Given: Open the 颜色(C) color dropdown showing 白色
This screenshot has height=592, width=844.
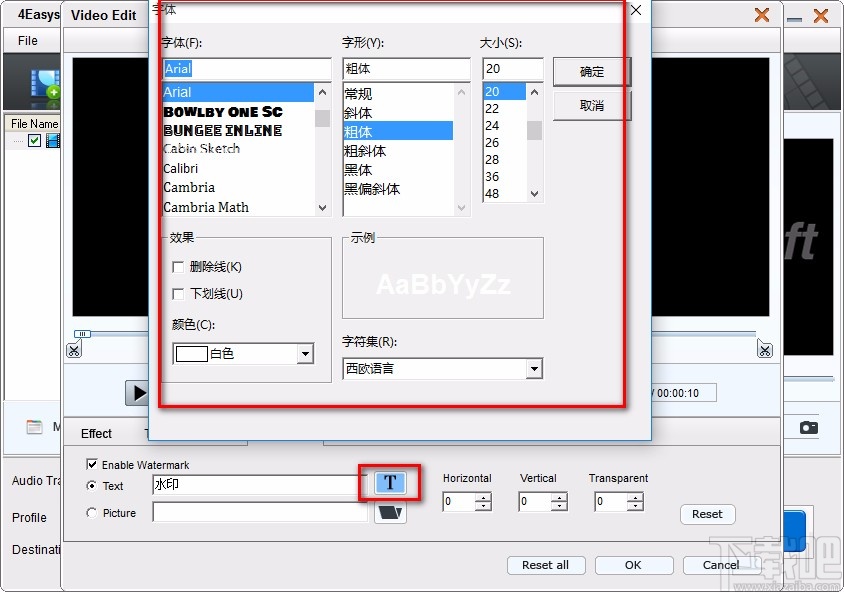Looking at the screenshot, I should coord(304,353).
